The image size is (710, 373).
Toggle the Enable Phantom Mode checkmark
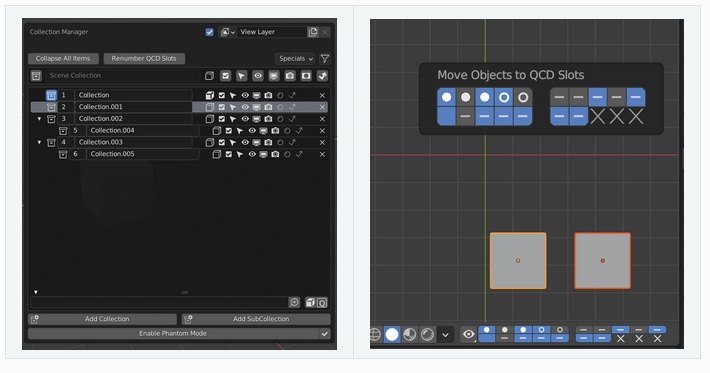[324, 334]
